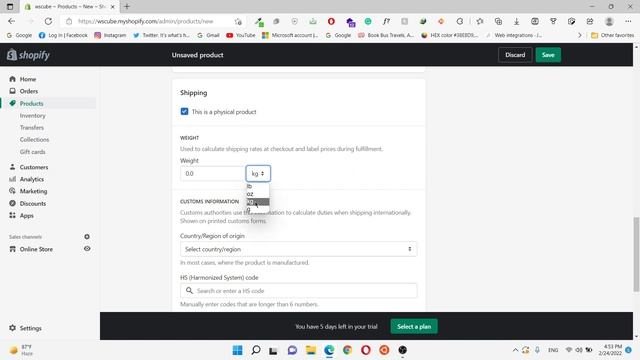Viewport: 640px width, 360px height.
Task: Open browser downloads icon
Action: click(x=516, y=21)
